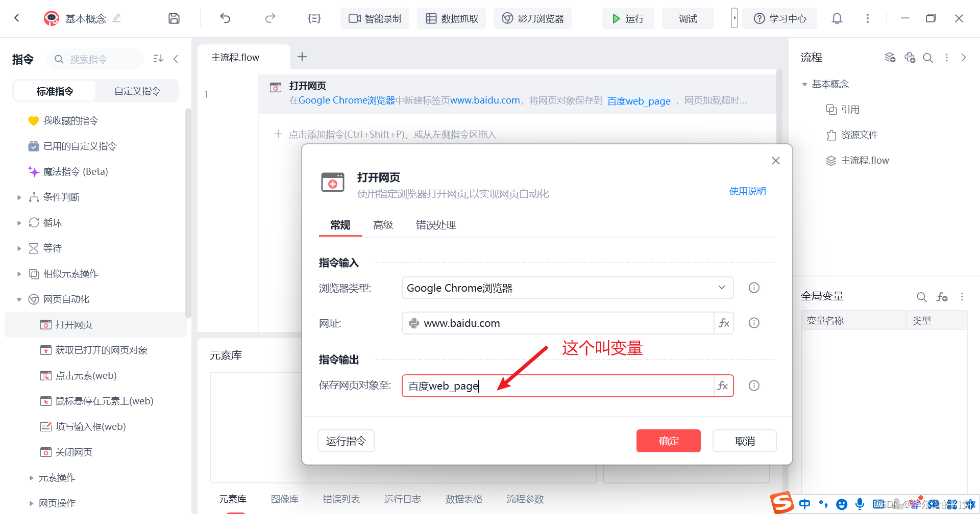
Task: Show info for URL field
Action: click(x=754, y=323)
